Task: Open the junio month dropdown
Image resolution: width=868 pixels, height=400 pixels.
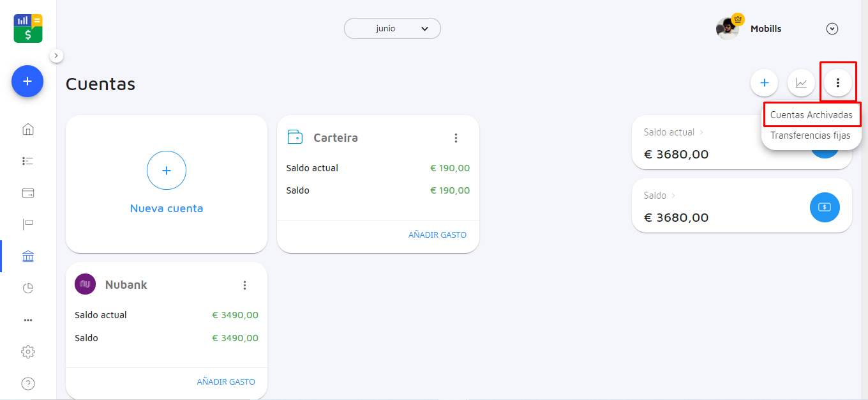Action: click(392, 28)
